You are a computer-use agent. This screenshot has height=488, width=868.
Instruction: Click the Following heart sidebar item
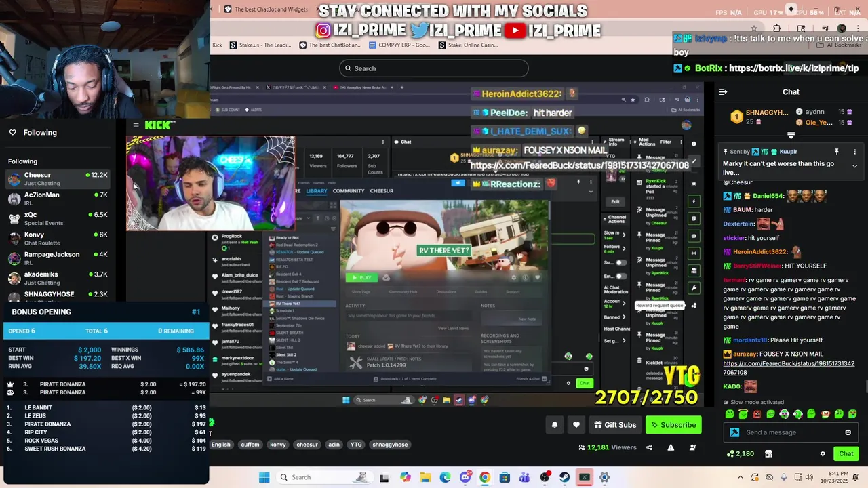(x=33, y=133)
